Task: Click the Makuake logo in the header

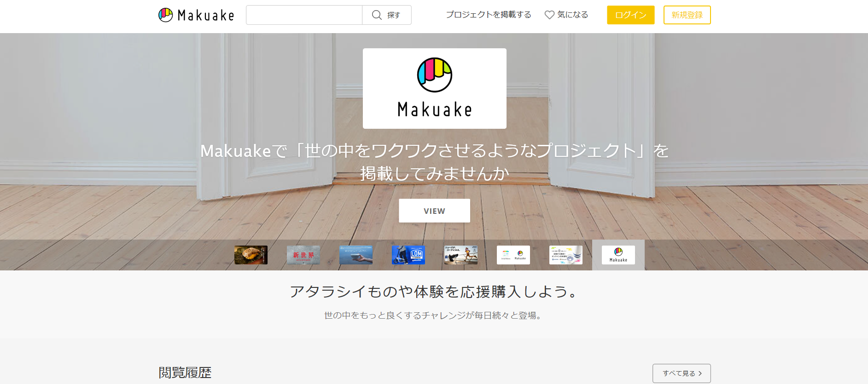Action: click(x=196, y=15)
